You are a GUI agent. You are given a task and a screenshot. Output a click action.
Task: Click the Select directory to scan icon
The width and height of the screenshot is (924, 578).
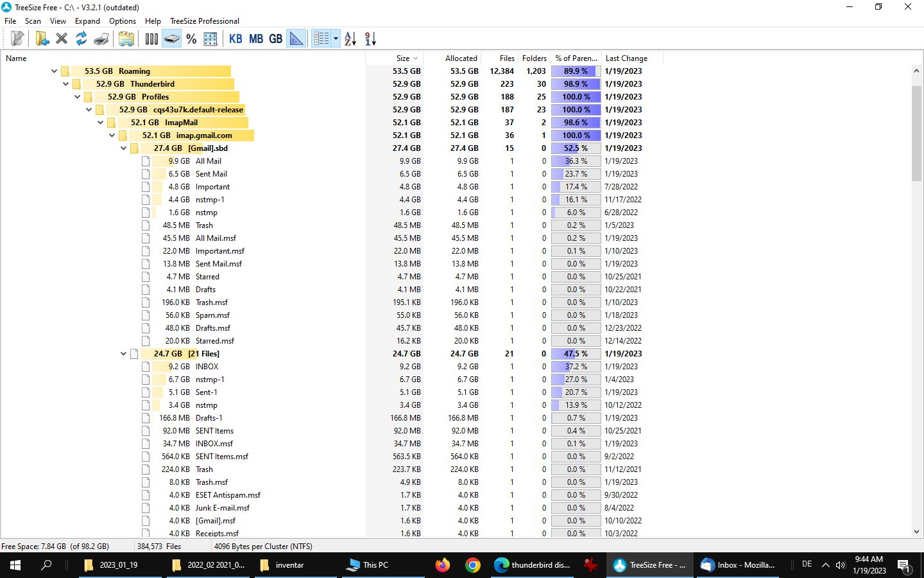[x=42, y=39]
